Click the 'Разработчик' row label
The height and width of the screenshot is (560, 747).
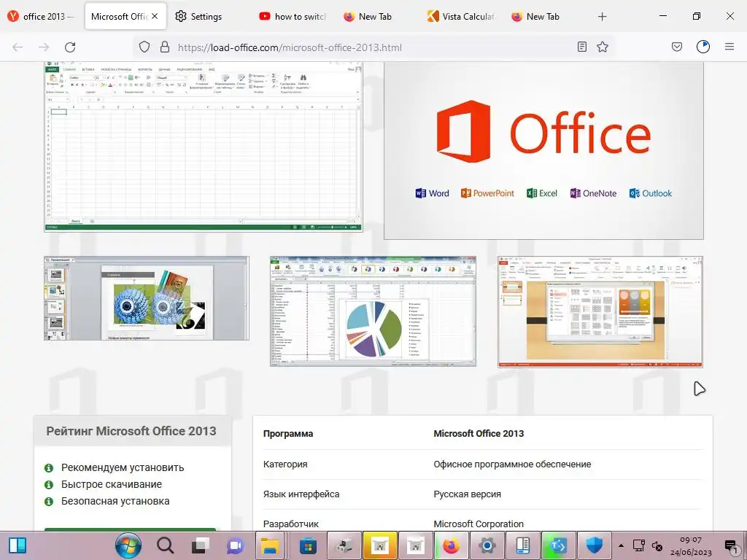point(290,524)
